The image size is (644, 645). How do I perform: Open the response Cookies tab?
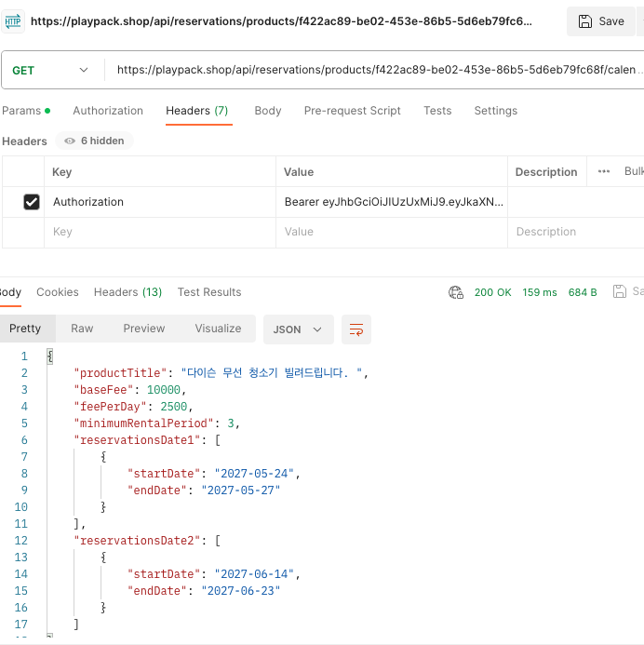tap(58, 292)
